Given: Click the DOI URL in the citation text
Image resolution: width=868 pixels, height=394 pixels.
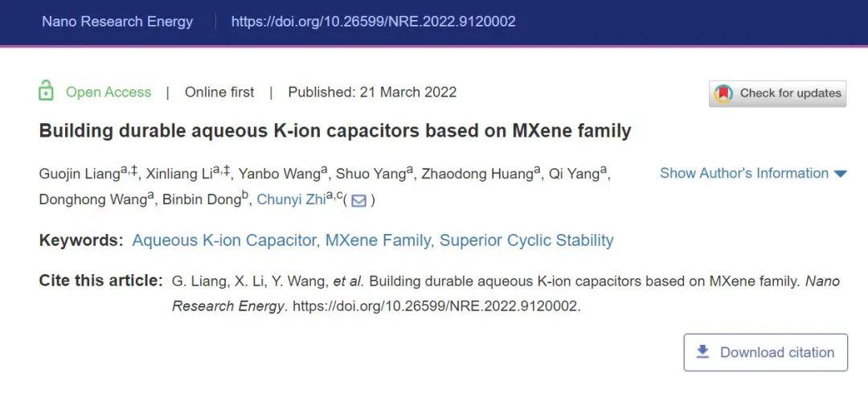Looking at the screenshot, I should (435, 306).
